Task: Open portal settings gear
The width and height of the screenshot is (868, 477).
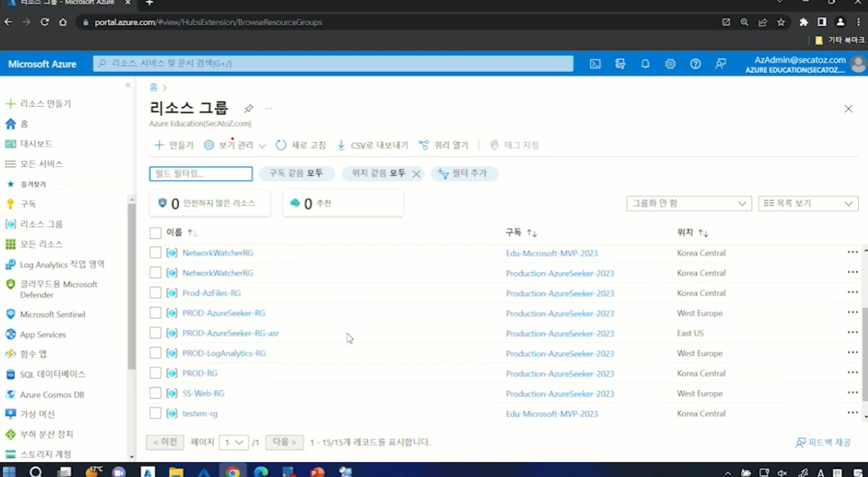Action: pos(670,64)
